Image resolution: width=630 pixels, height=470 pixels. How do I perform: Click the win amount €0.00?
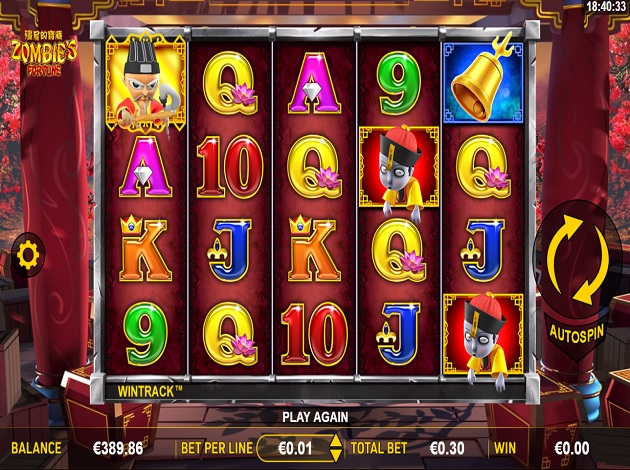(x=572, y=448)
